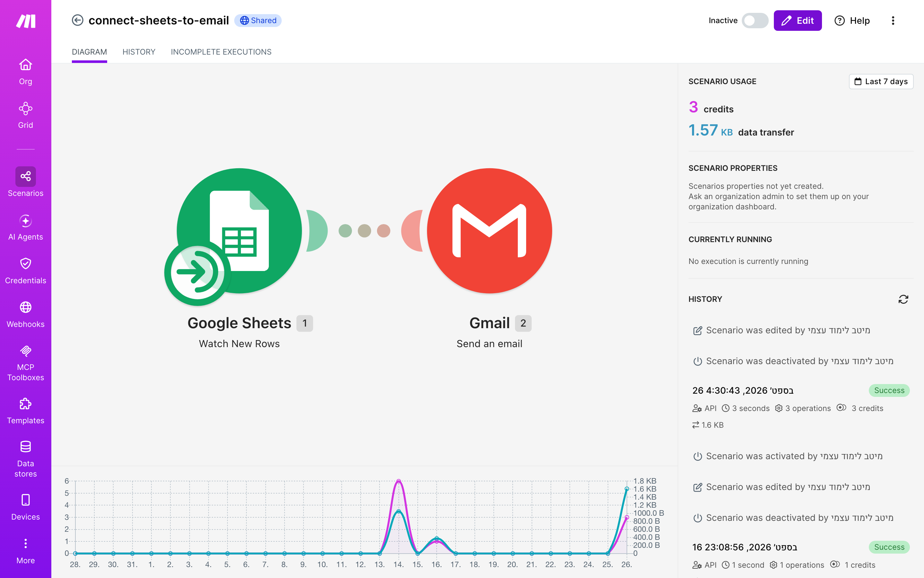
Task: Open the Templates section
Action: (26, 411)
